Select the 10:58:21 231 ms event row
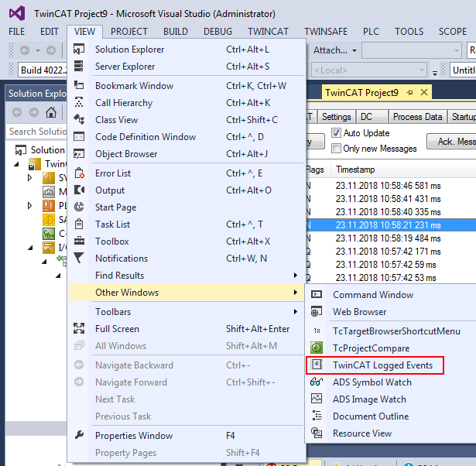This screenshot has height=466, width=476. coord(390,225)
